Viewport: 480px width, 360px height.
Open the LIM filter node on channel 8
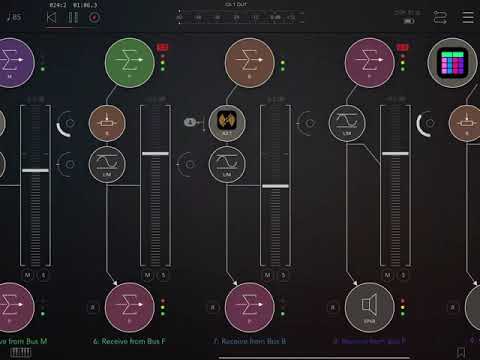click(347, 123)
